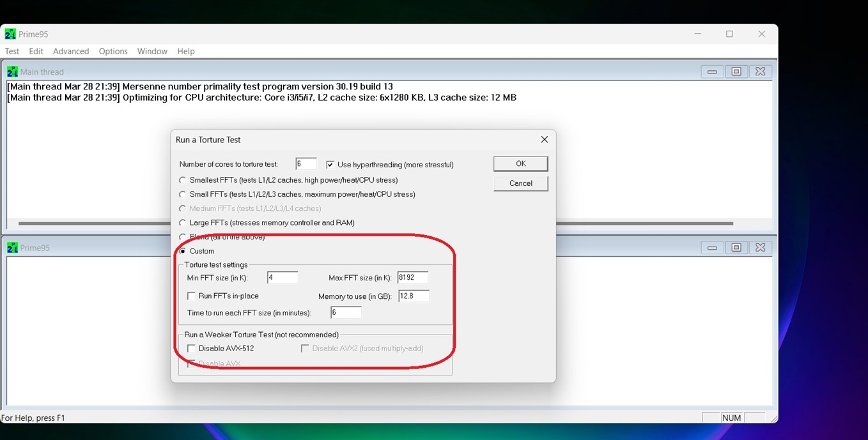Open the Options menu

point(113,51)
